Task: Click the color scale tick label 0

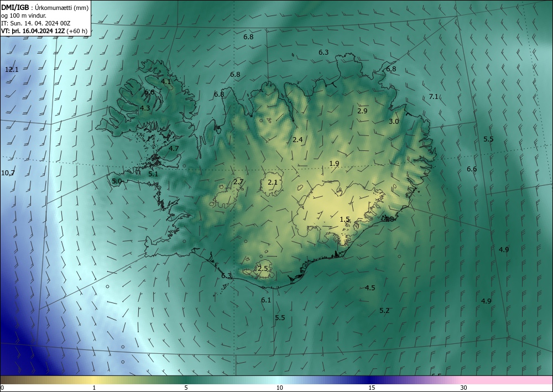Action: click(x=2, y=388)
